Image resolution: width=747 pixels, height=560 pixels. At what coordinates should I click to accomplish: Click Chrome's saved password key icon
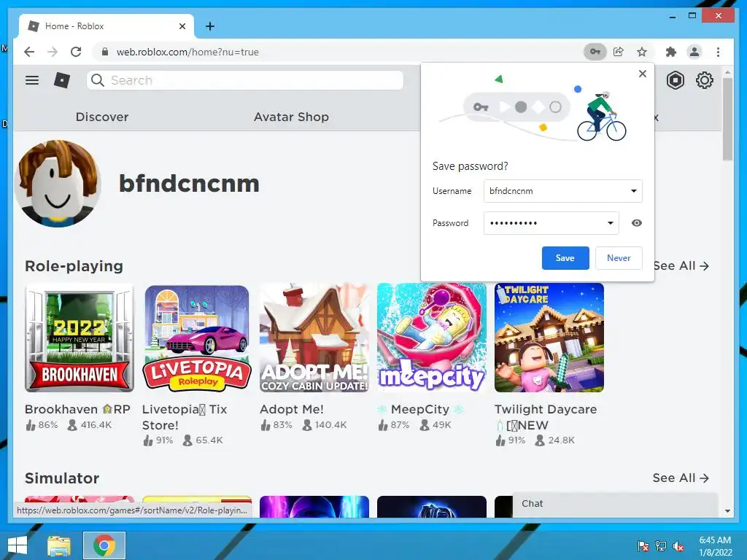click(x=595, y=52)
